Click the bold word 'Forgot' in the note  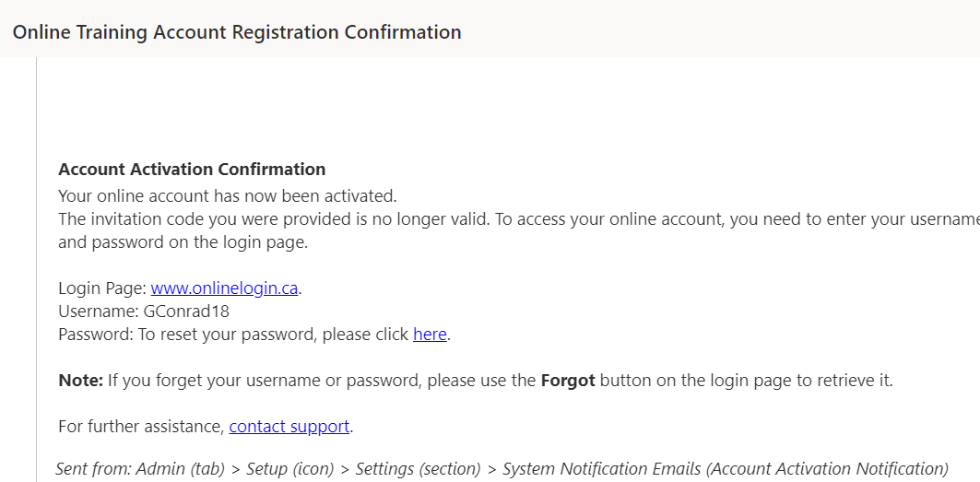pos(568,380)
